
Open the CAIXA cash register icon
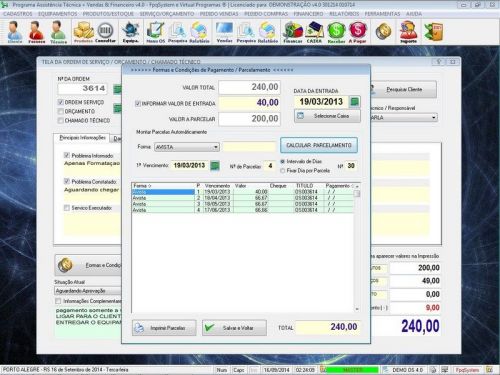pyautogui.click(x=314, y=32)
